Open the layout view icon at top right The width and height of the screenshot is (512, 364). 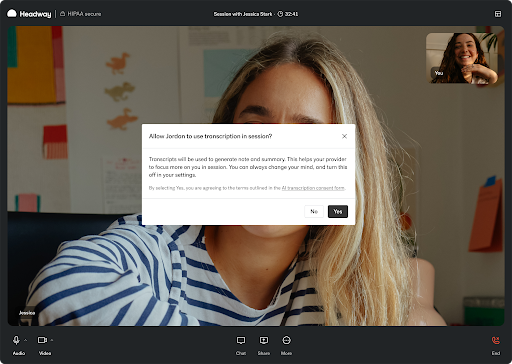pos(498,14)
